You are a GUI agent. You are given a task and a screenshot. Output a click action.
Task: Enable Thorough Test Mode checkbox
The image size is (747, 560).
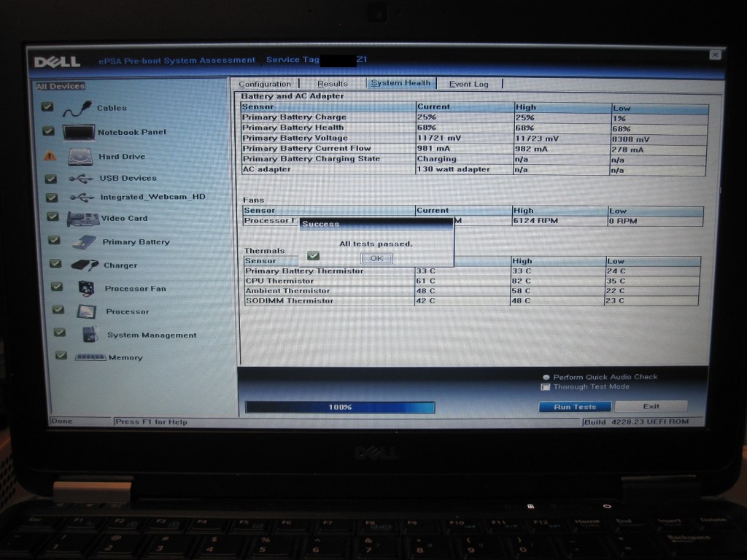click(x=546, y=387)
